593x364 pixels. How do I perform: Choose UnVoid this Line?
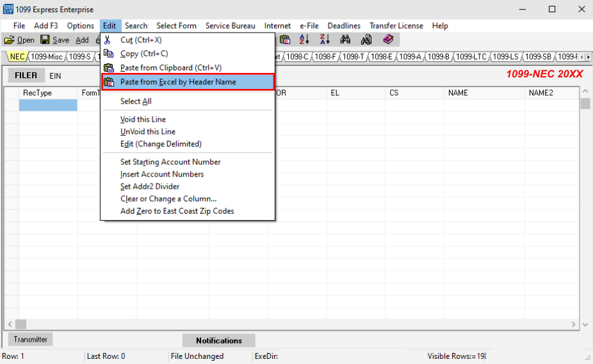188,132
